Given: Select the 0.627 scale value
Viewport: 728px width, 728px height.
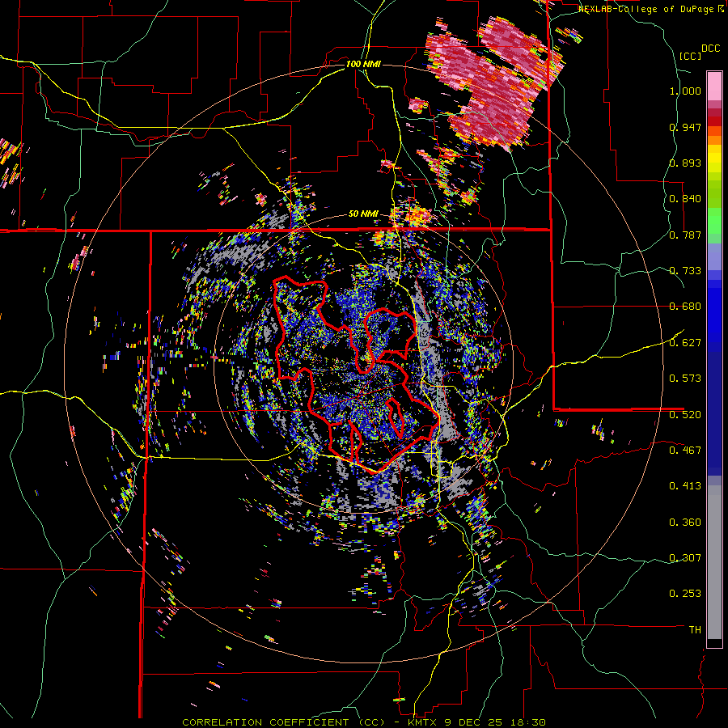Looking at the screenshot, I should (x=685, y=343).
